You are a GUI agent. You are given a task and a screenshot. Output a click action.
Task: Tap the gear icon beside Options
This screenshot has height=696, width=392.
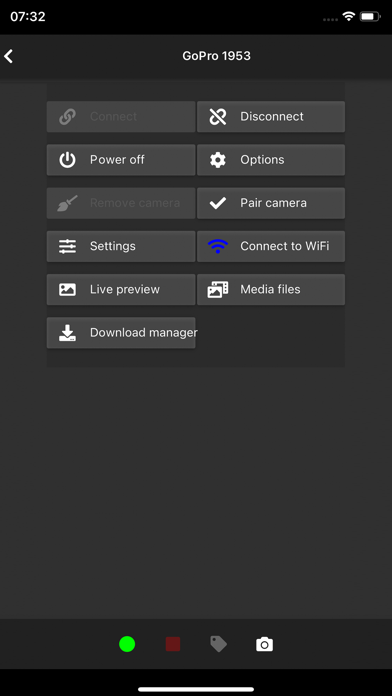point(218,160)
